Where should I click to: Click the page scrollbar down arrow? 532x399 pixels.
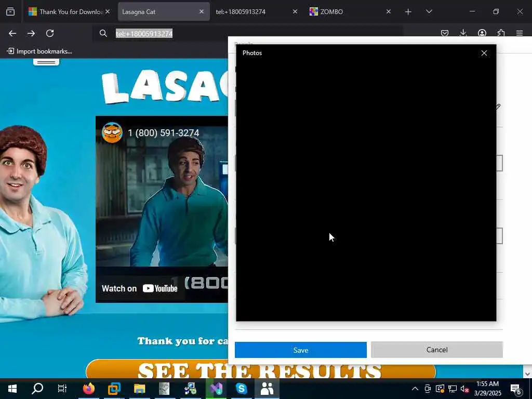pyautogui.click(x=527, y=374)
